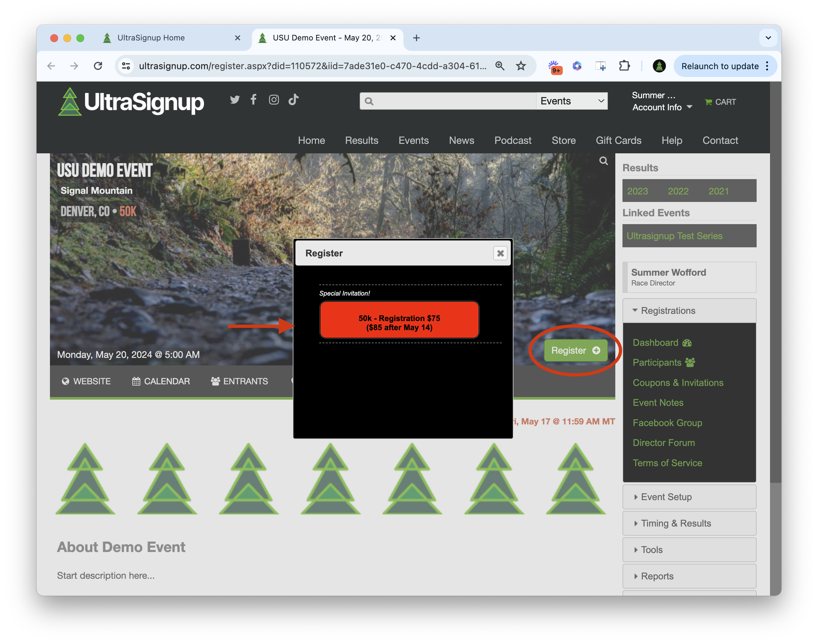The image size is (818, 644).
Task: Open UltraSignup Instagram icon
Action: click(274, 100)
